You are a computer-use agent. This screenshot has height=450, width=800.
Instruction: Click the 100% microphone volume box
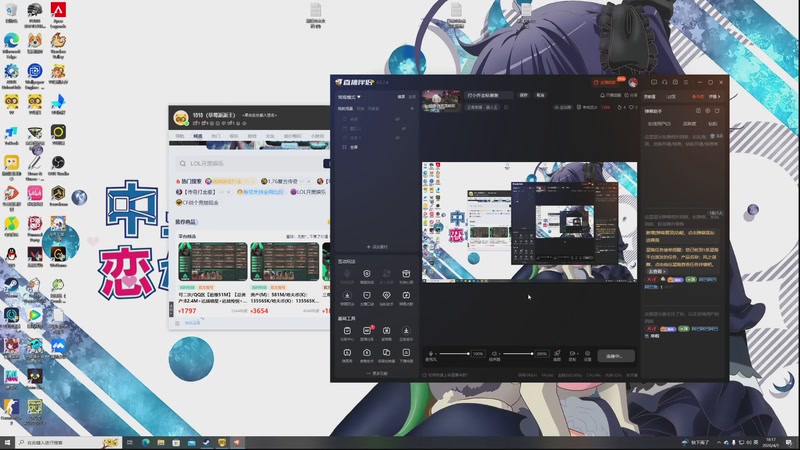(478, 354)
